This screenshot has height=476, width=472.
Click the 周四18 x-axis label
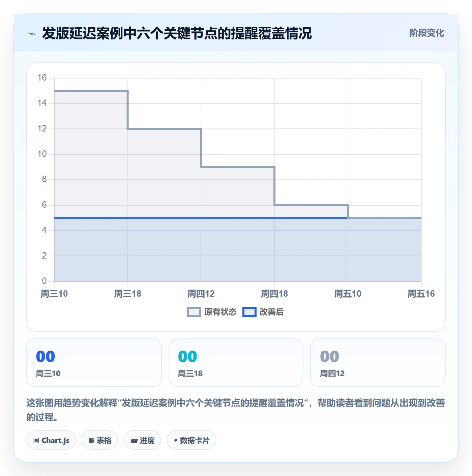tap(274, 294)
